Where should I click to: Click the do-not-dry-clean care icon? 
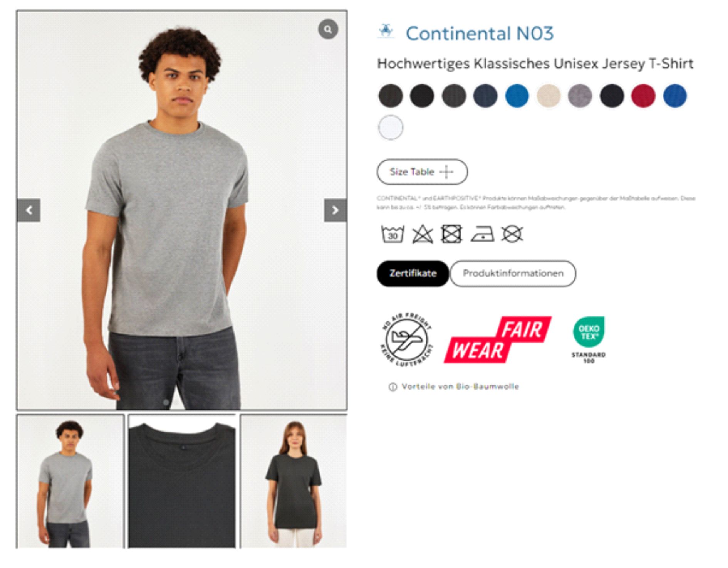512,234
